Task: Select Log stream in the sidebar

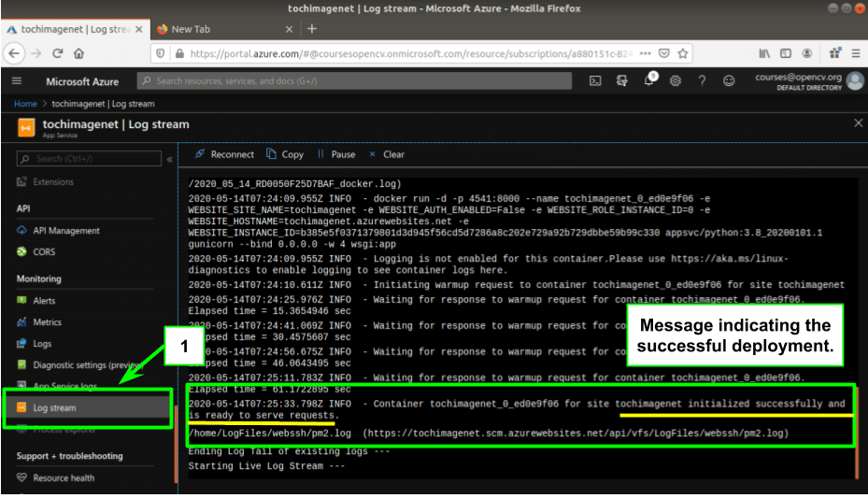Action: click(89, 408)
